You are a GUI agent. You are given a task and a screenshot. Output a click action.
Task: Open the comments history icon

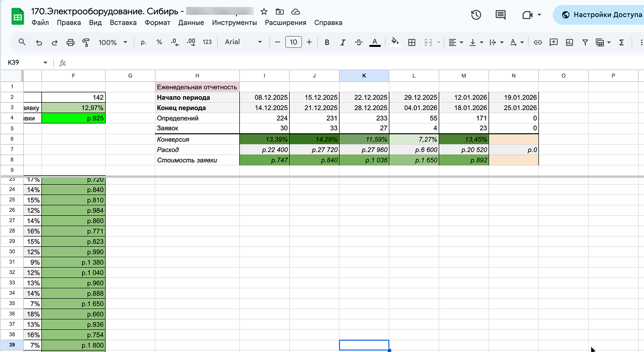(500, 15)
